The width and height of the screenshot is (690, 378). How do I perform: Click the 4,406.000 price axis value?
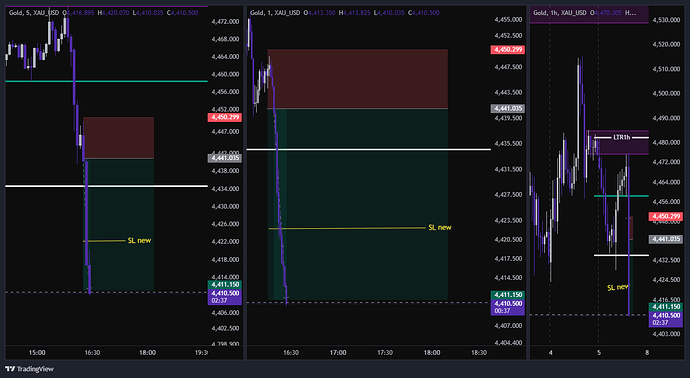point(225,313)
